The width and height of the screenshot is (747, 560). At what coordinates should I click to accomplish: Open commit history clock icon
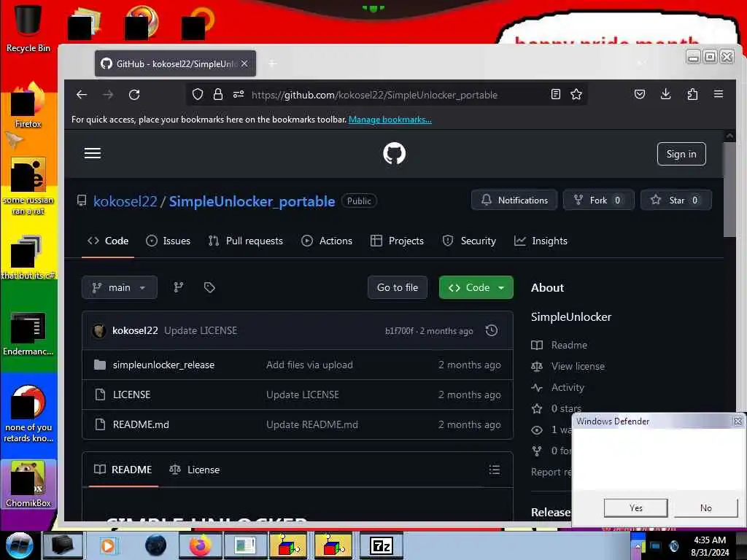(492, 330)
